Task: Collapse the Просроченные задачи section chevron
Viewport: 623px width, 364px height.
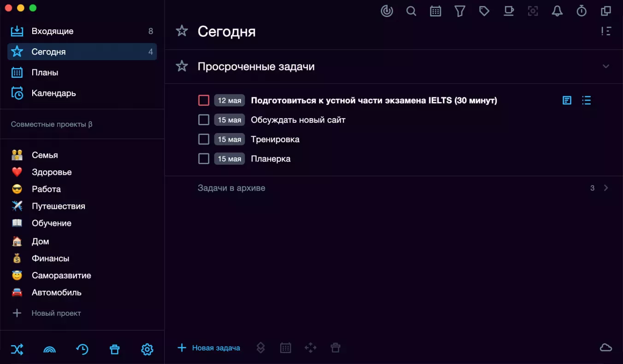Action: click(606, 66)
